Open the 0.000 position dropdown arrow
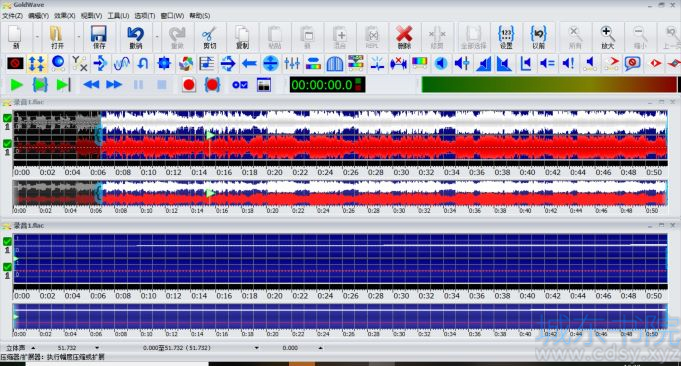This screenshot has height=366, width=681. point(320,348)
